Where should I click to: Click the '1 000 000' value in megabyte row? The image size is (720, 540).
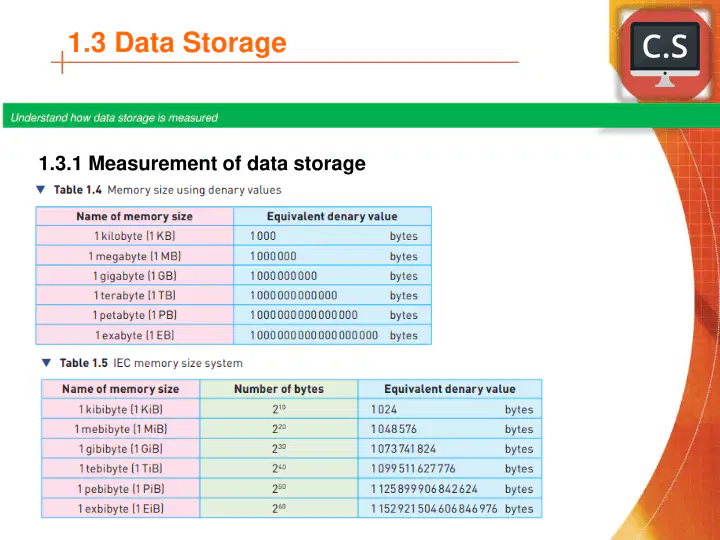(x=273, y=256)
